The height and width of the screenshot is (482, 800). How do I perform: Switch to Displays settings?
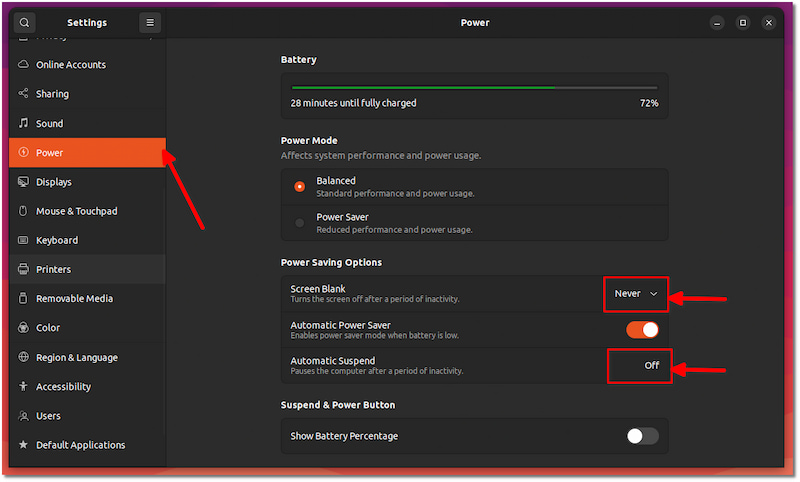[87, 182]
